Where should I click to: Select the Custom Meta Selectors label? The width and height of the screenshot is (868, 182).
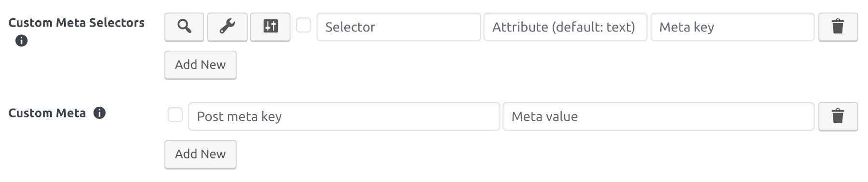[x=77, y=23]
